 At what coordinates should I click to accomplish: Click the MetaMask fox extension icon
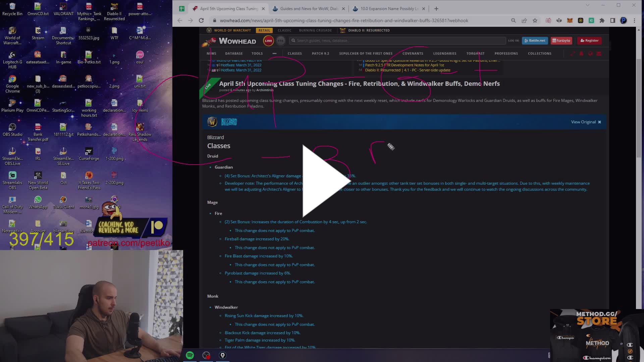pos(570,20)
